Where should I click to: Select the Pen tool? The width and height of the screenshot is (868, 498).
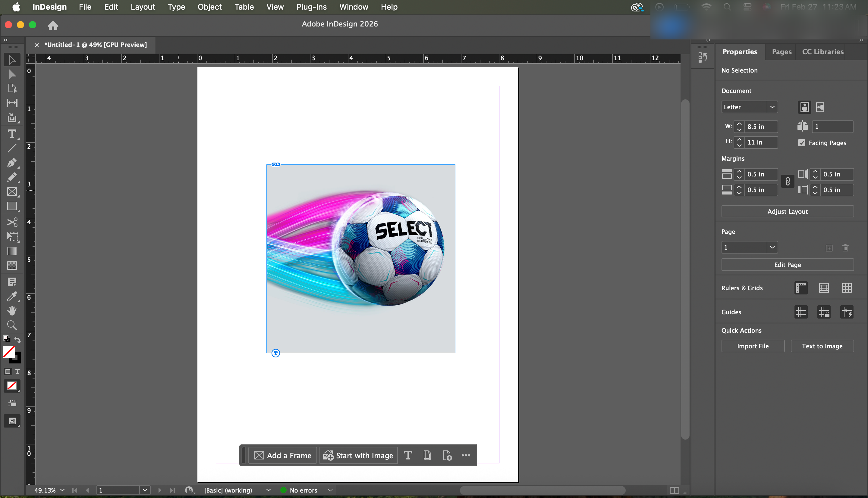tap(12, 163)
